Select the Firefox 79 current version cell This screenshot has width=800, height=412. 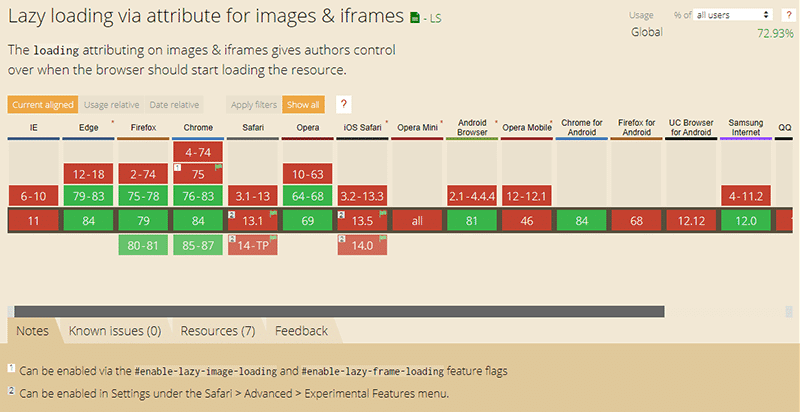pos(143,221)
